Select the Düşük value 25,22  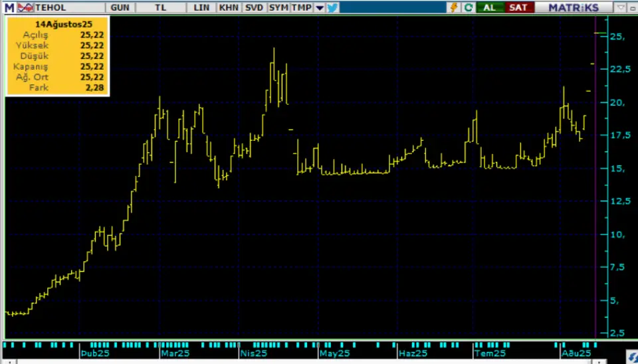pos(92,56)
